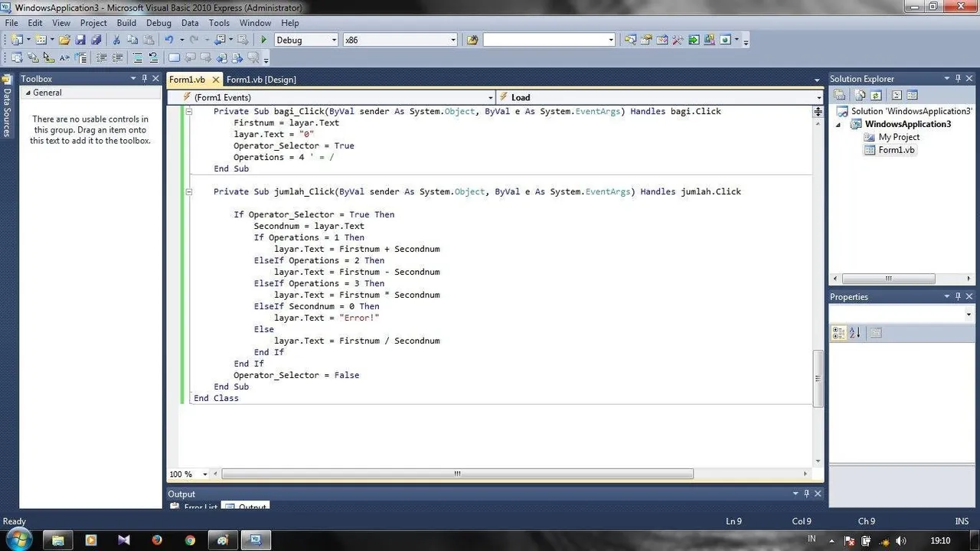This screenshot has width=980, height=551.
Task: Uncomment the selected lines icon
Action: point(153,57)
